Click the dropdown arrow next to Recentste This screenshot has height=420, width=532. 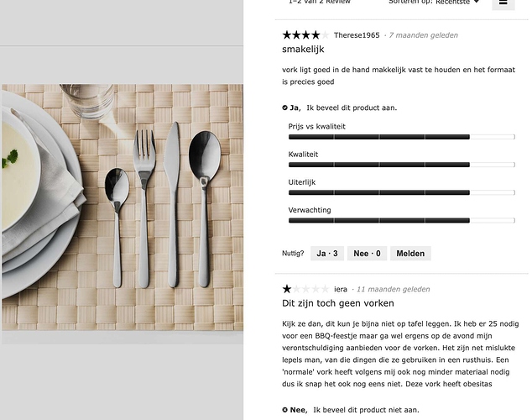[476, 2]
